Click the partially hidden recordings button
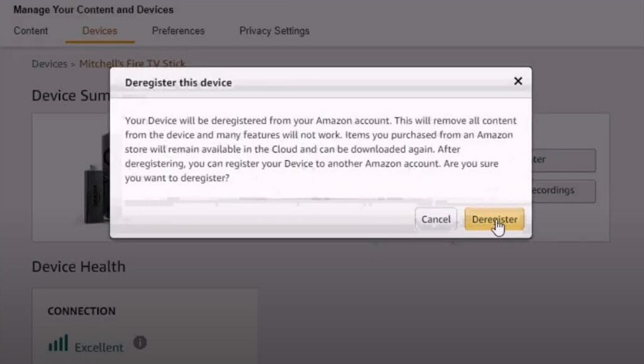This screenshot has height=364, width=644. pos(563,191)
